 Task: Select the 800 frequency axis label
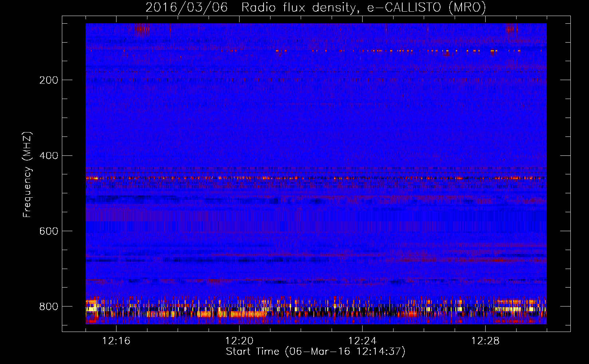(x=48, y=306)
